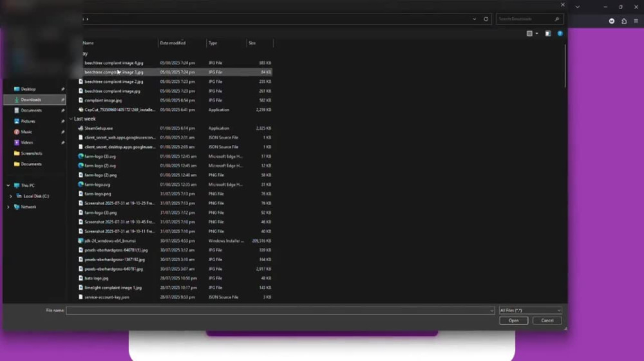
Task: Click the CapCut installer file icon
Action: 80,110
